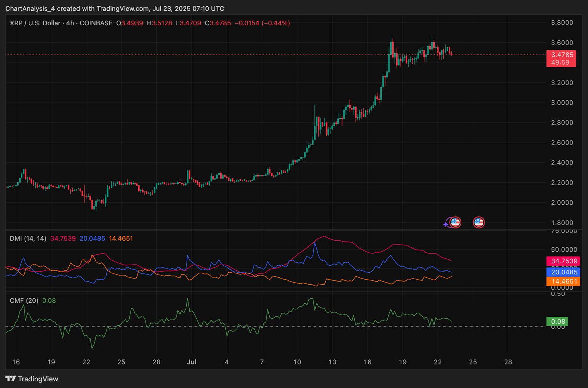Click the 2.2000 price axis label

click(x=562, y=183)
